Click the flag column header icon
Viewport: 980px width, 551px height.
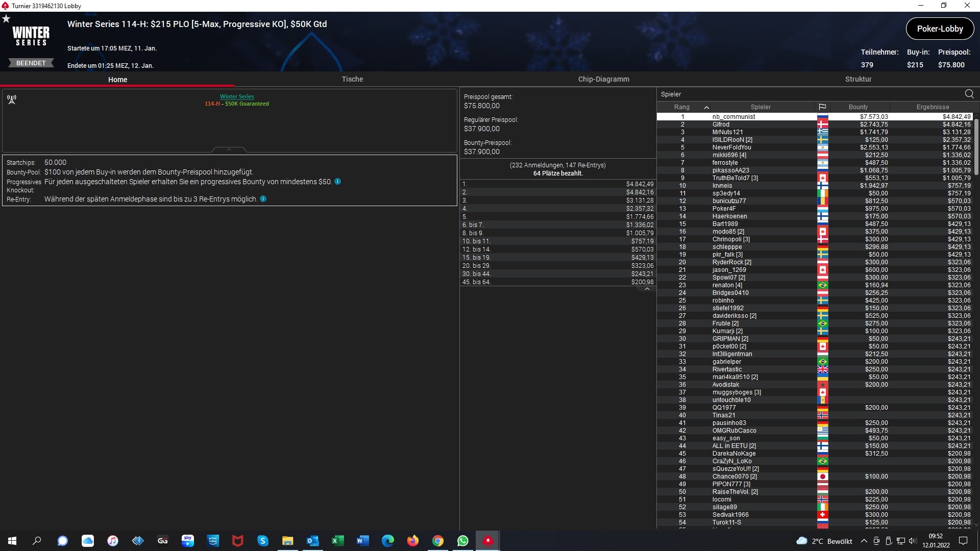click(822, 107)
